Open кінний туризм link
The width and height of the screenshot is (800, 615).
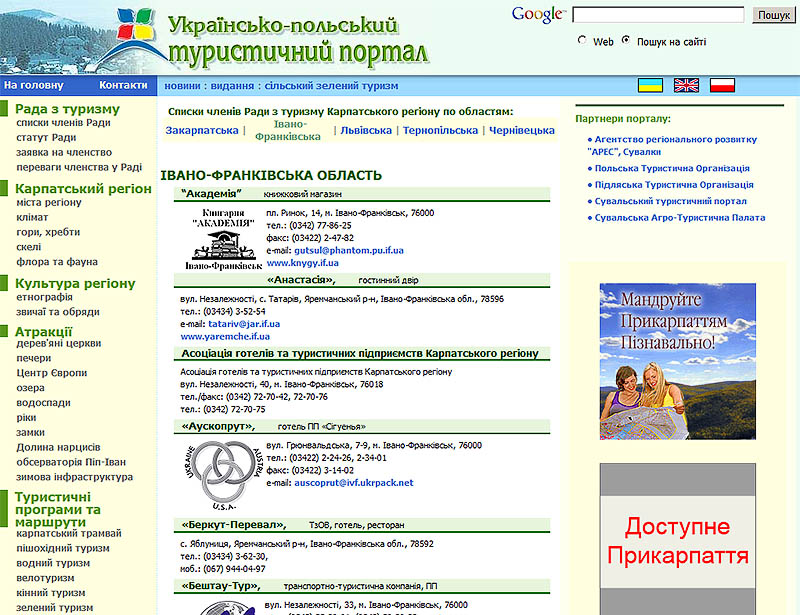point(51,593)
